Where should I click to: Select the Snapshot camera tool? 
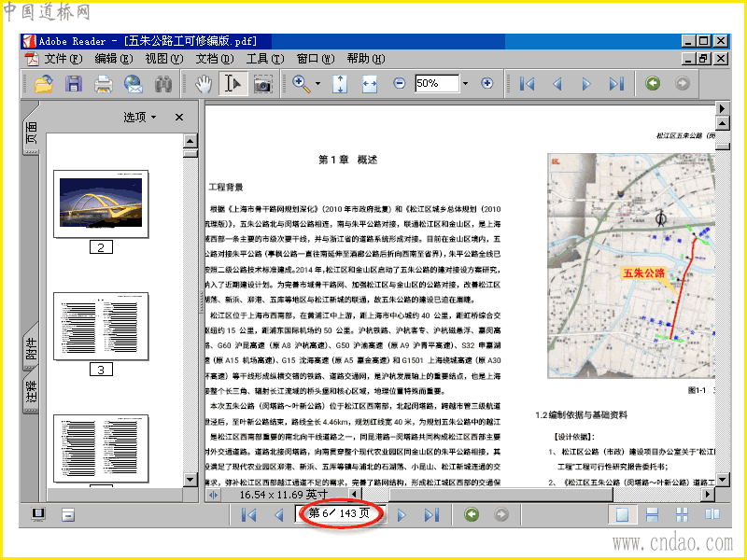[x=263, y=84]
